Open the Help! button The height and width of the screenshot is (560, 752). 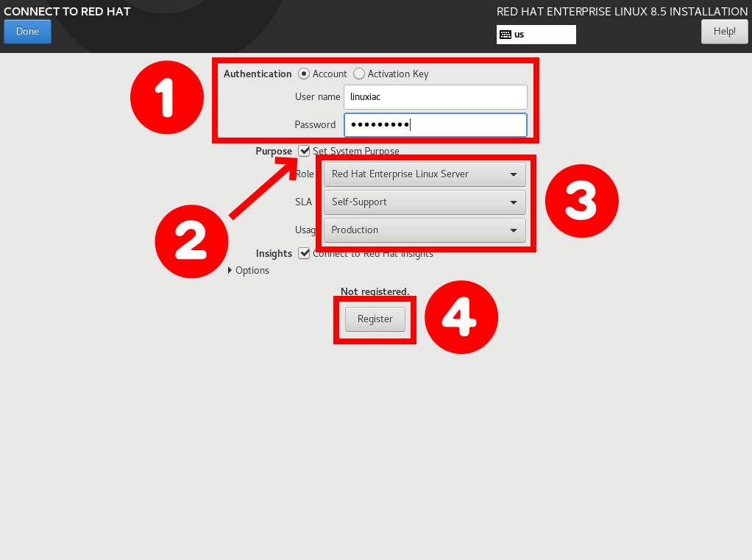[x=724, y=32]
